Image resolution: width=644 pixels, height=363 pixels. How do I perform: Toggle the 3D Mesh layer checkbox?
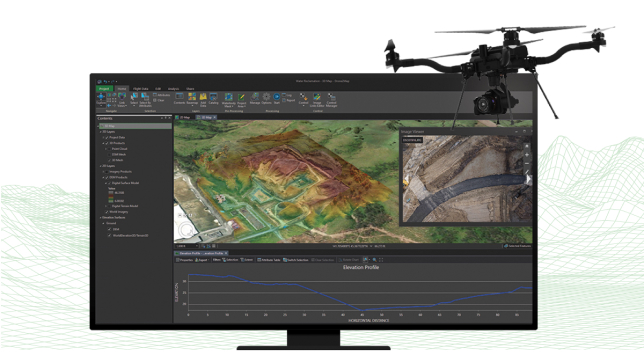point(110,161)
